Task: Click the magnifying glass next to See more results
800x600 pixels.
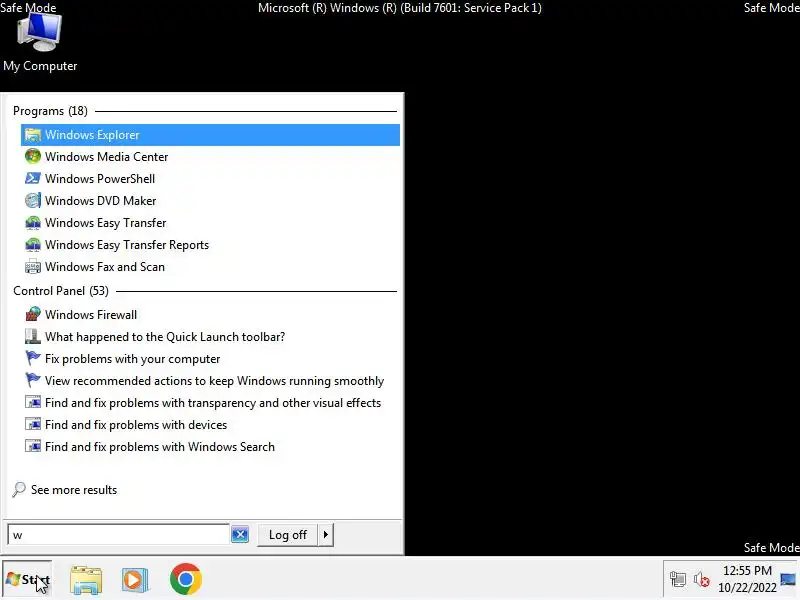Action: click(x=19, y=489)
